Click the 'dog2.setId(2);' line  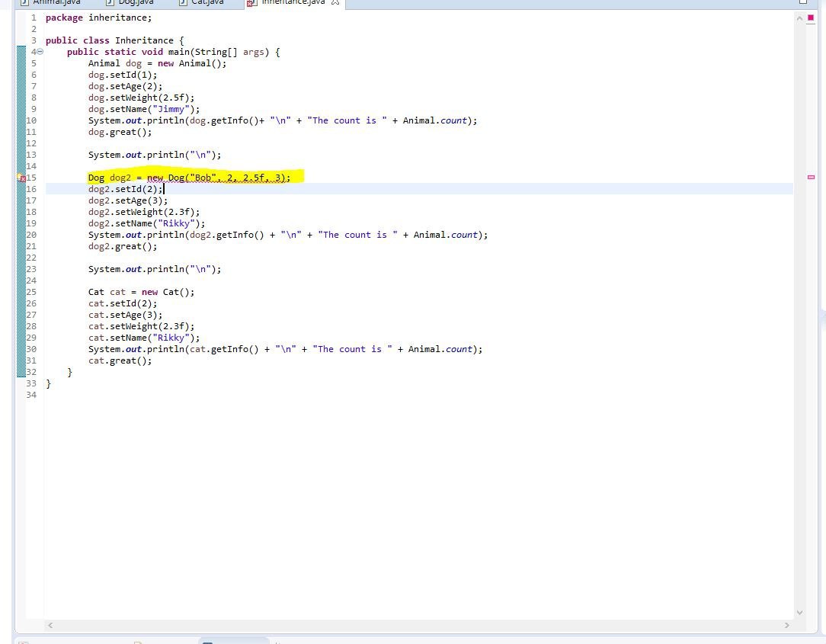pos(126,189)
